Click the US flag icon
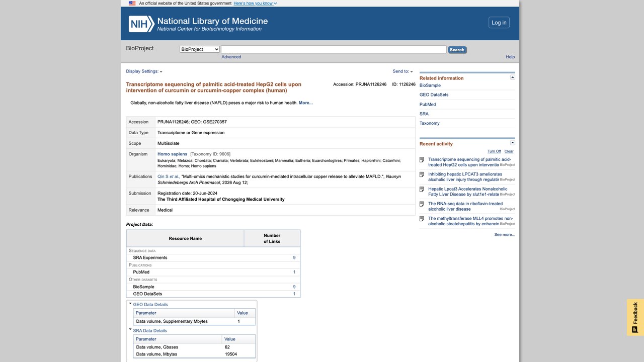 (132, 3)
